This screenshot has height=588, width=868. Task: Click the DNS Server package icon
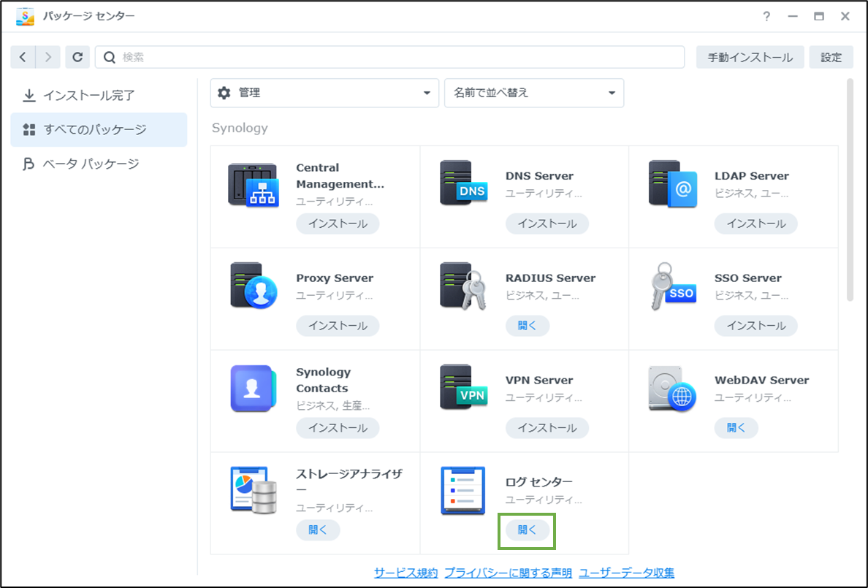(x=463, y=183)
